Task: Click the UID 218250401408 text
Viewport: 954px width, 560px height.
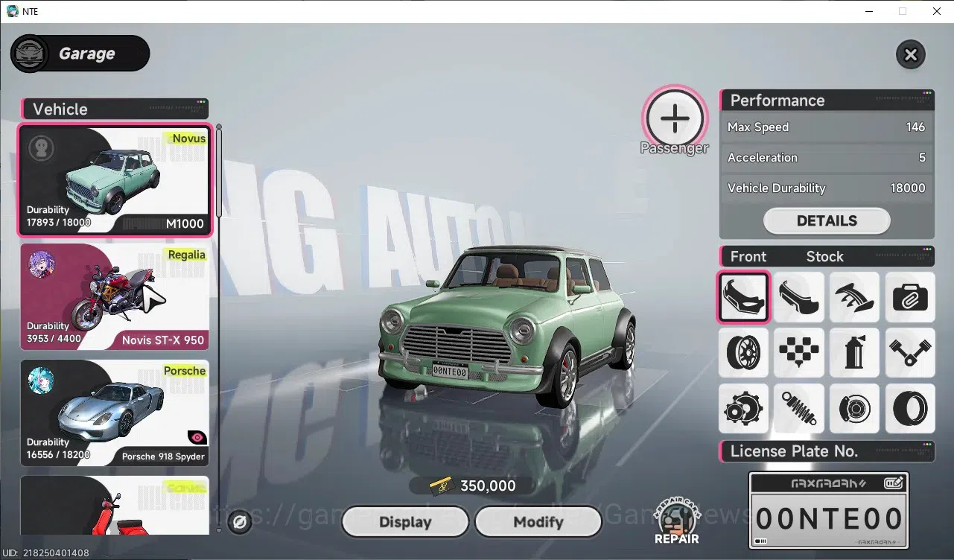Action: (46, 553)
